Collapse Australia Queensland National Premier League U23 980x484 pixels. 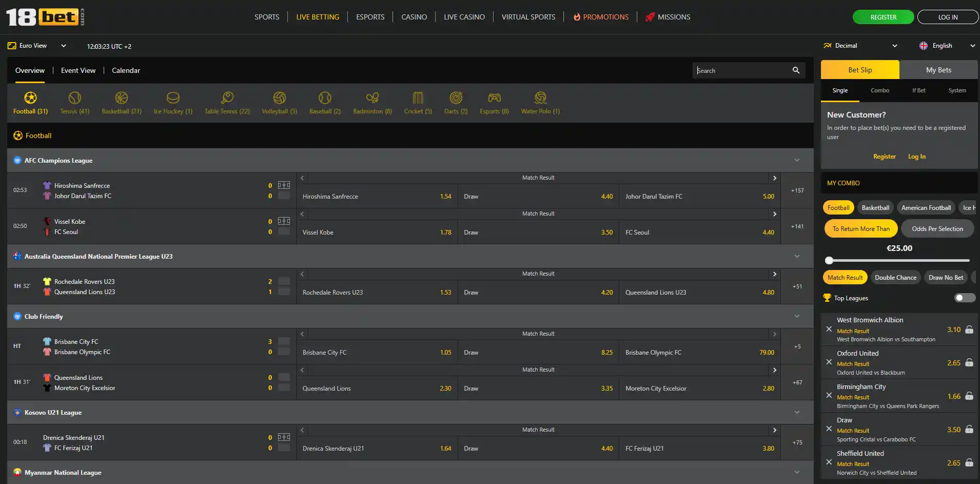click(797, 257)
